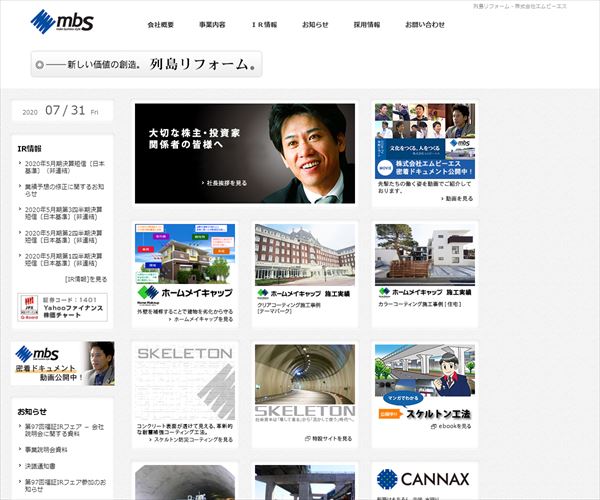
Task: Click カラーコーティング施工事例 caption
Action: (420, 305)
